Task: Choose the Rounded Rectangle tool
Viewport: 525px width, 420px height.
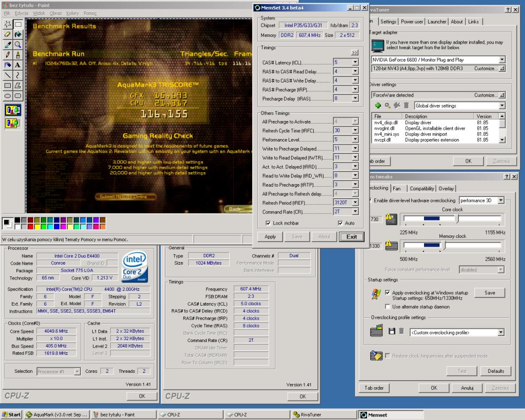Action: click(18, 96)
